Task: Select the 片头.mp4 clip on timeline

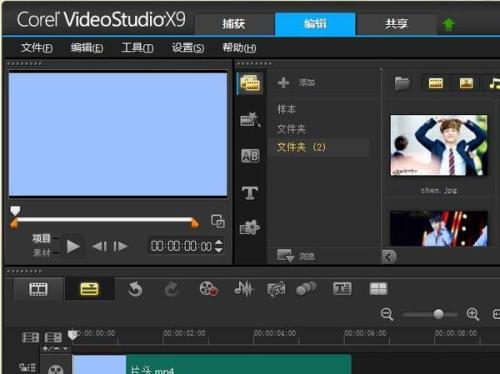Action: click(x=239, y=364)
